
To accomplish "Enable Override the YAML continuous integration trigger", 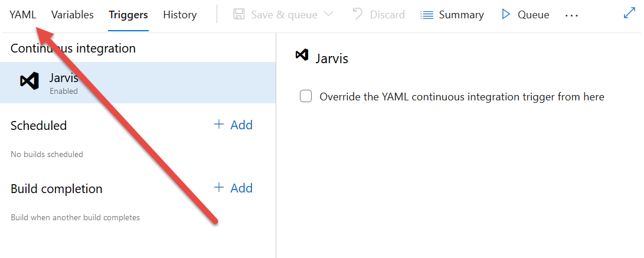I will pos(306,97).
